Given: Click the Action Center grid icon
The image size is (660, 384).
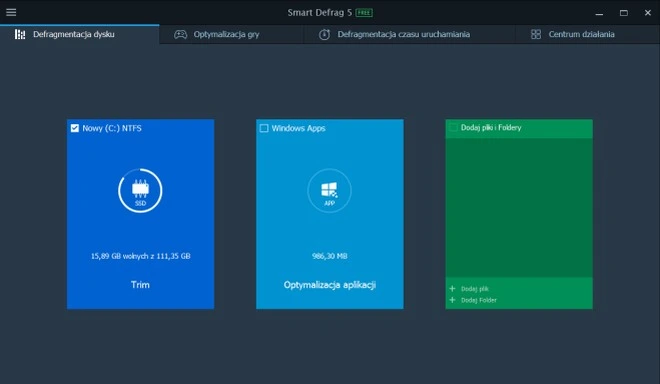Looking at the screenshot, I should [536, 34].
